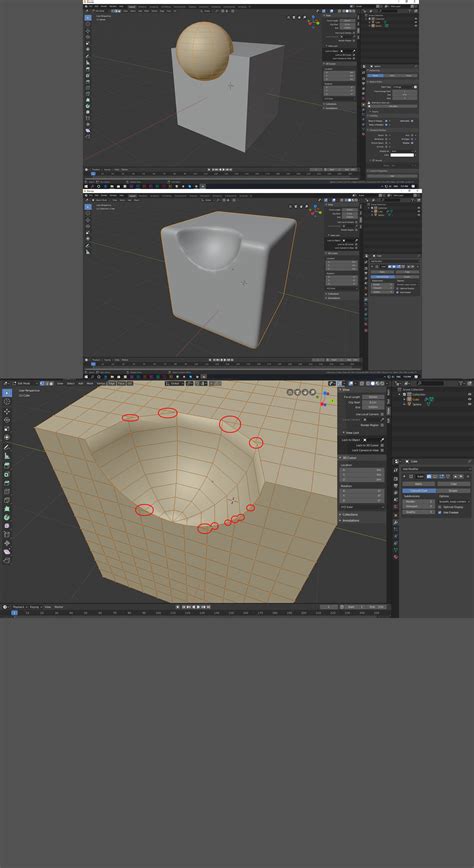Enable Render Region checkbox, bottom window
Image resolution: width=474 pixels, height=868 pixels.
coord(382,425)
